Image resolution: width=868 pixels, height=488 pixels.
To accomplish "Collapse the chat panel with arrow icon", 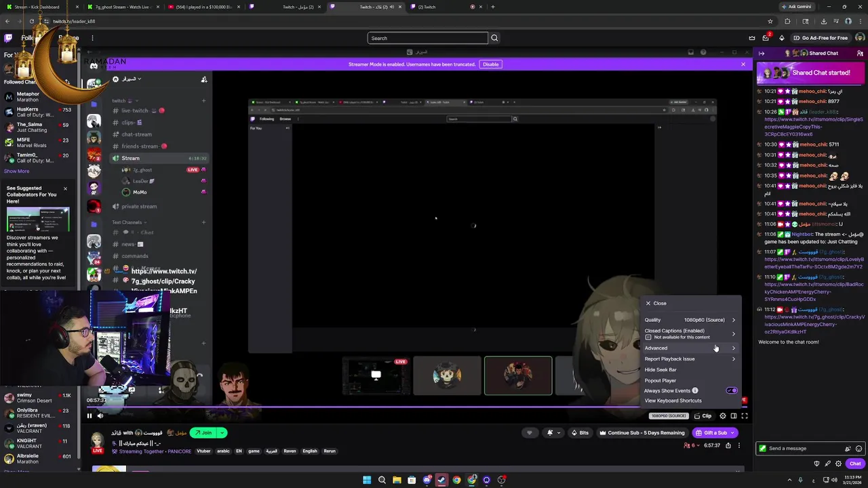I will click(762, 54).
